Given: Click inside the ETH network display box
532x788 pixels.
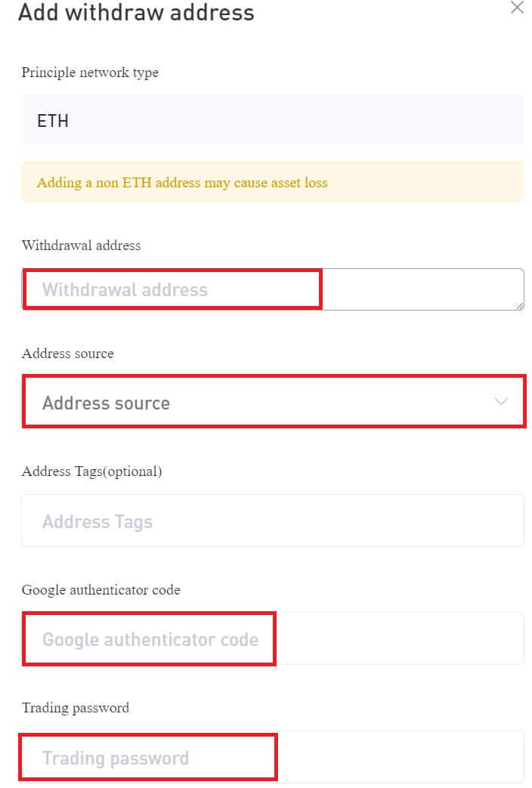Looking at the screenshot, I should [x=272, y=120].
